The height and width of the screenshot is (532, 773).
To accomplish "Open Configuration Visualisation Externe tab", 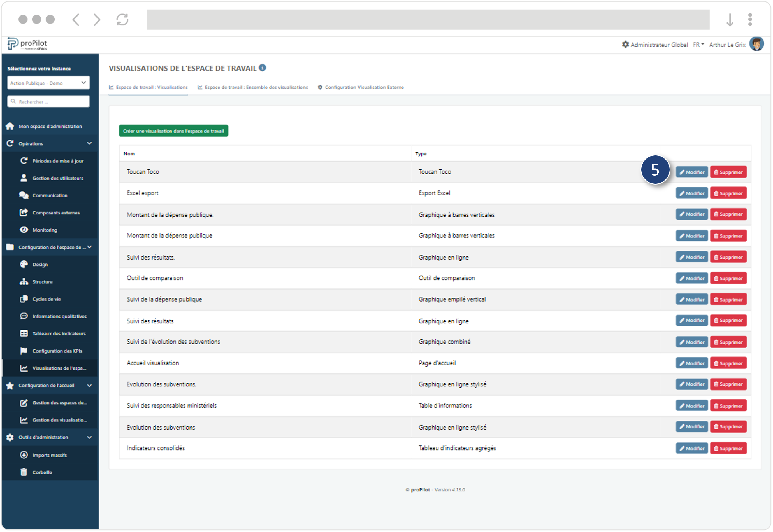I will coord(361,87).
